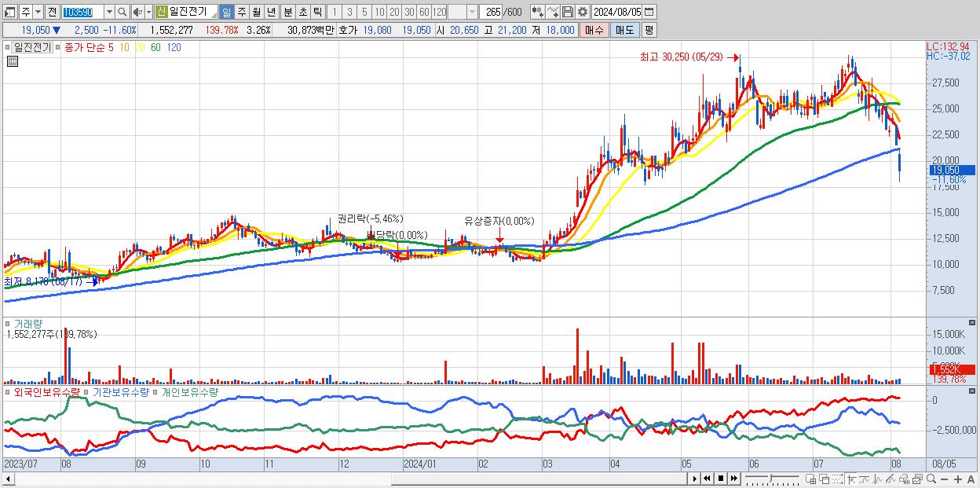Select yearly 년 period toggle
This screenshot has height=488, width=980.
271,12
